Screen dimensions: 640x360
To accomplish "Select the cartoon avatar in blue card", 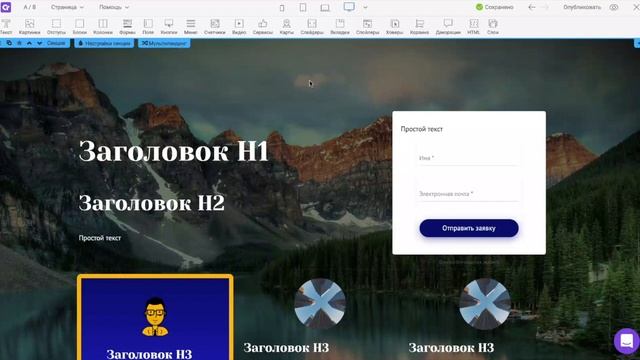I will 155,318.
